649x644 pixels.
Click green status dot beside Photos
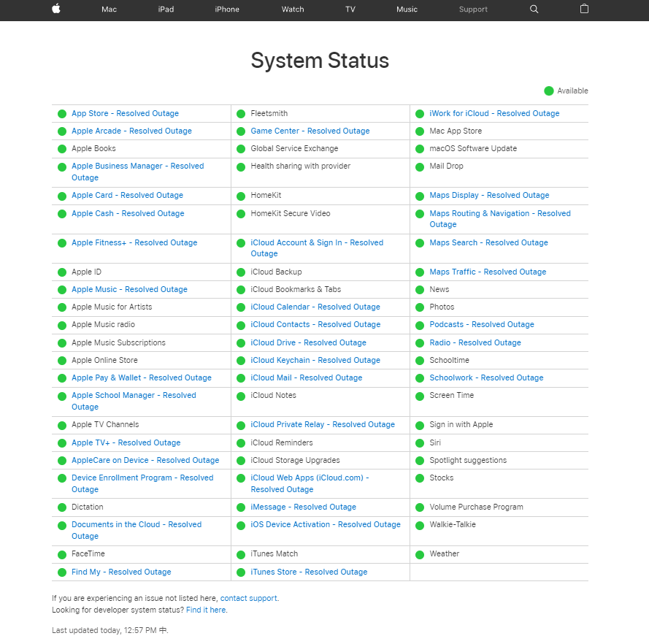pos(420,307)
